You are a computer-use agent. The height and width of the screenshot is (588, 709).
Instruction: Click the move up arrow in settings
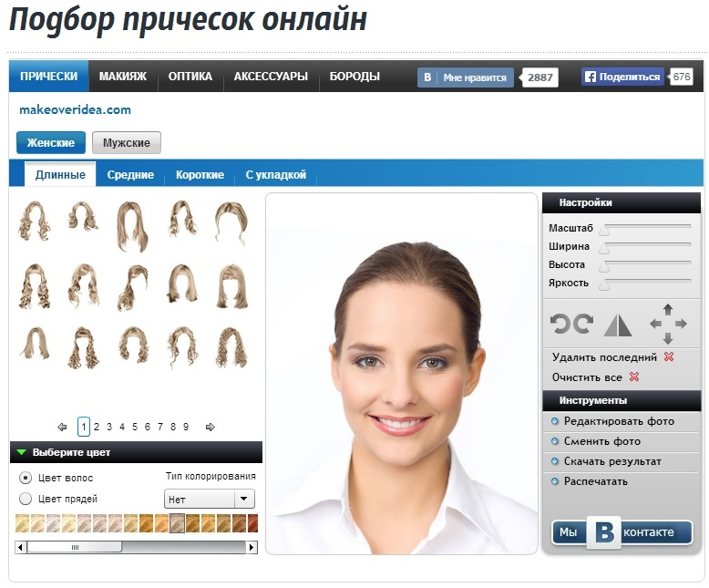pyautogui.click(x=668, y=309)
